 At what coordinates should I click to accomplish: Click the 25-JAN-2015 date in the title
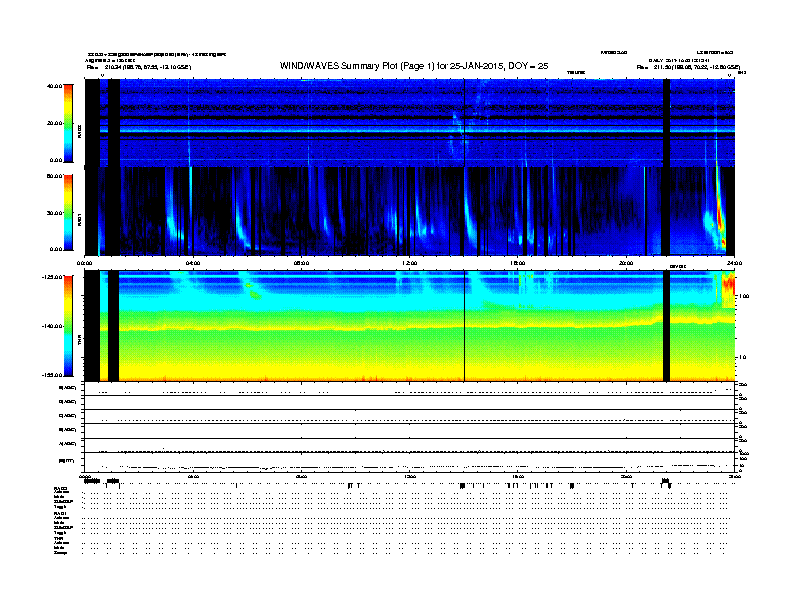point(476,66)
